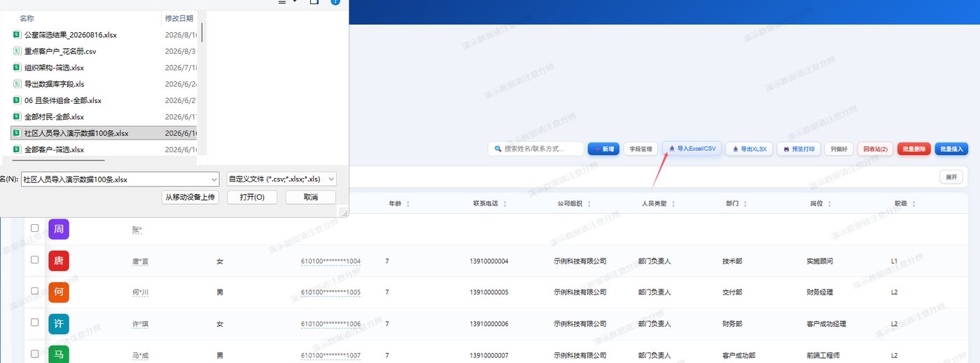Click the green spreadsheet icon of 组织架构-筛选.xlsx

(17, 68)
